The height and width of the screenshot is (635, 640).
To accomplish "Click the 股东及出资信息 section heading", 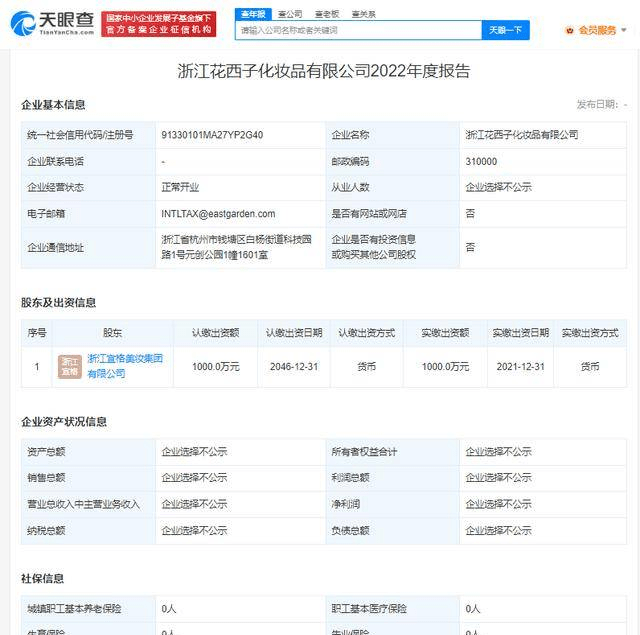I will [x=58, y=302].
